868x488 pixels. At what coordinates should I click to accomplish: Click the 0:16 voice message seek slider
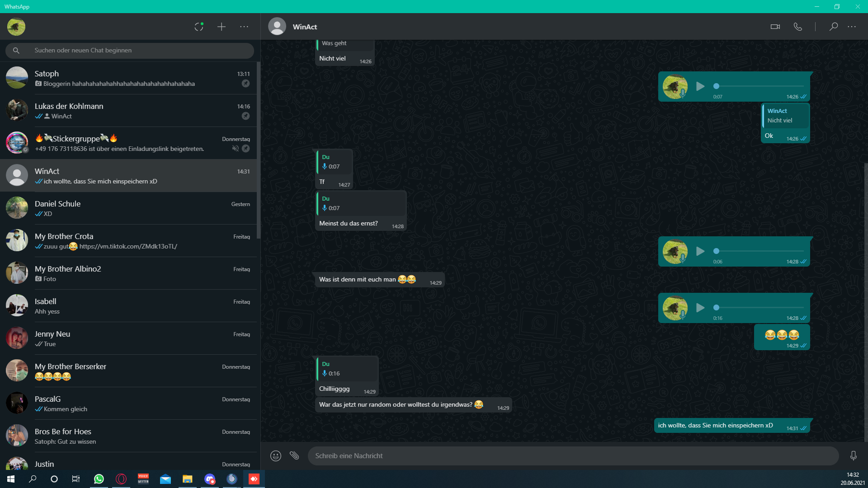click(759, 308)
